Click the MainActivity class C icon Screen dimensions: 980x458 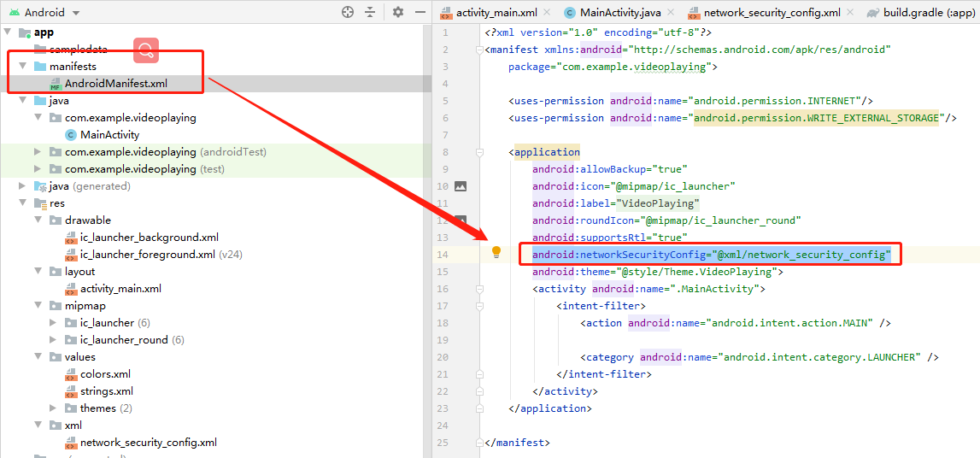click(x=71, y=134)
